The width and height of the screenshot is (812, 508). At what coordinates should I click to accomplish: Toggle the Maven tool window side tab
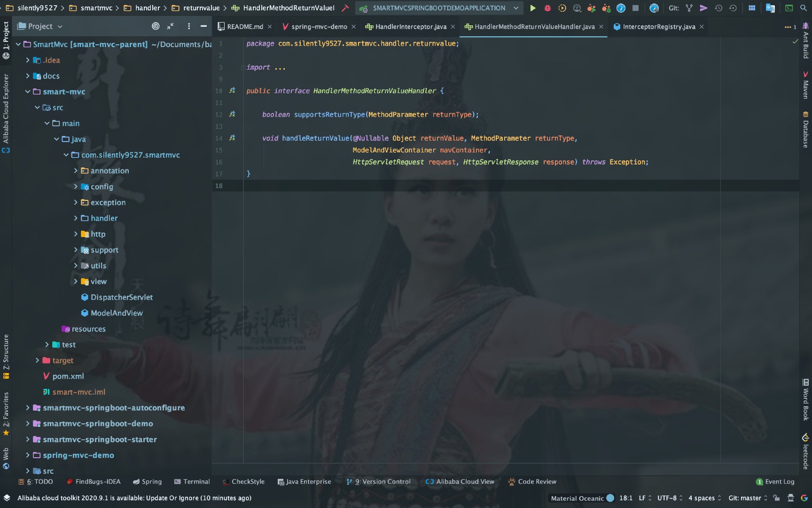click(805, 85)
